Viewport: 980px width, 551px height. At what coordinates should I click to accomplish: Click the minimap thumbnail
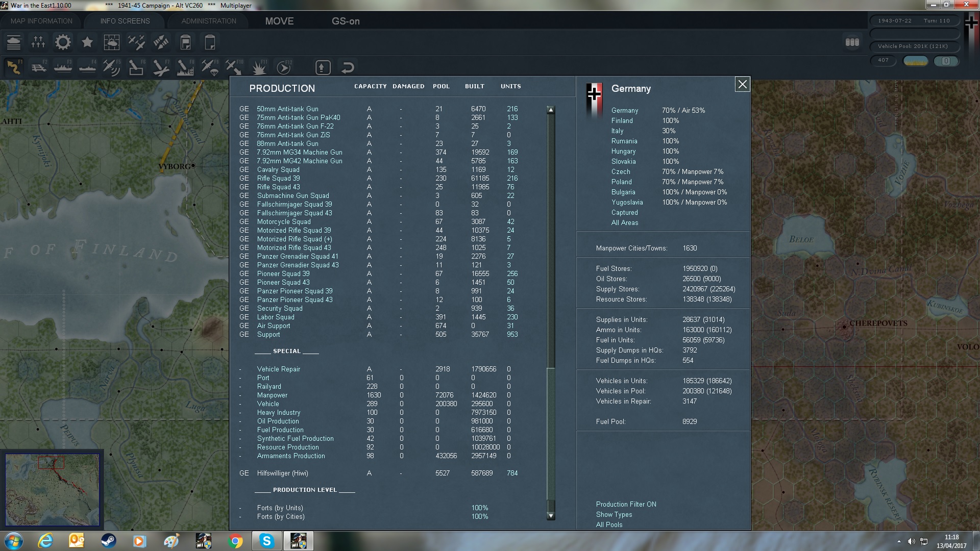click(x=52, y=490)
